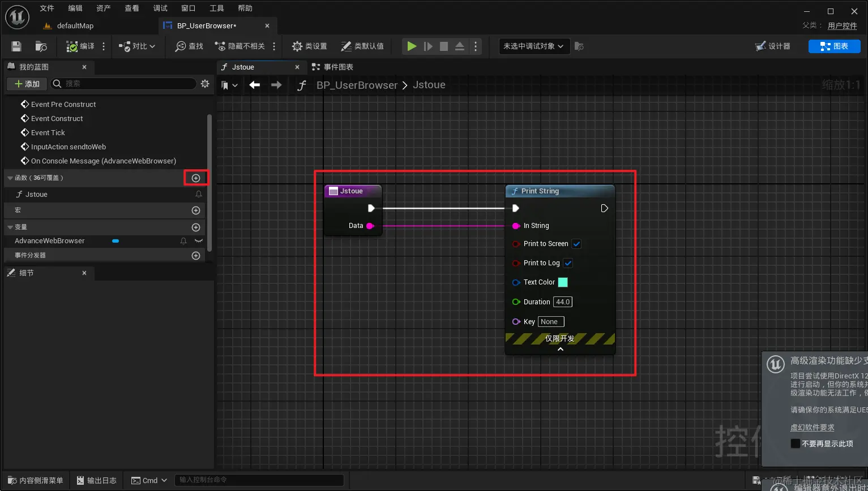Save the current blueprint asset
Screen dimensions: 868x491
tap(16, 46)
